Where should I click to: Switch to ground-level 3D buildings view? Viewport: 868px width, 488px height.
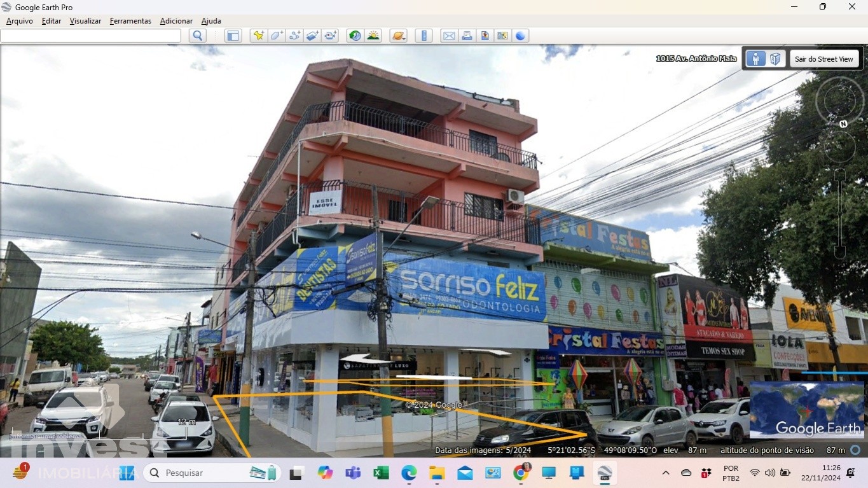[x=775, y=59]
